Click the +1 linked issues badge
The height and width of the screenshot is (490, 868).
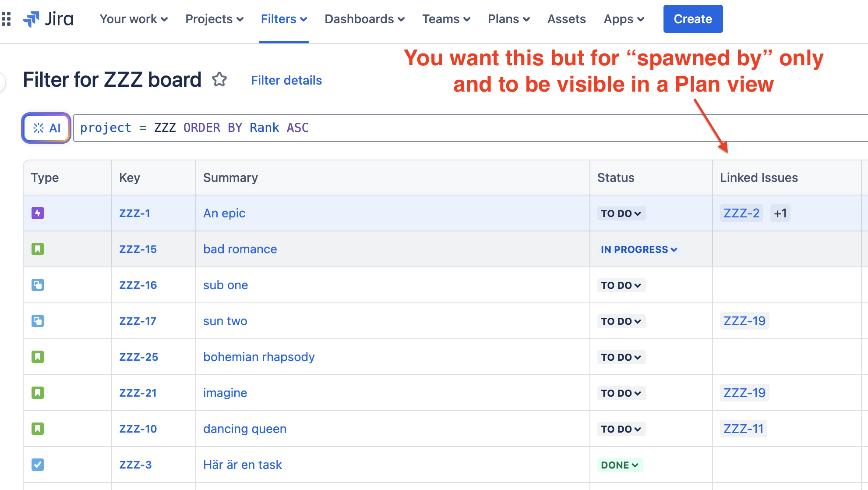780,213
